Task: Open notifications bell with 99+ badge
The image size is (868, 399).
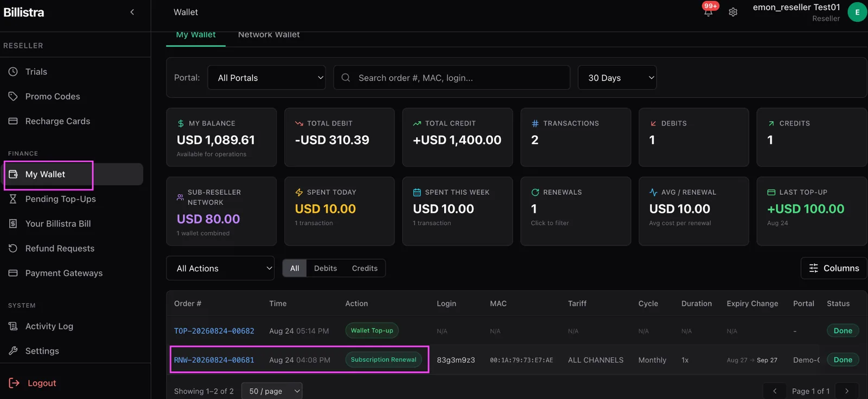Action: click(x=709, y=11)
